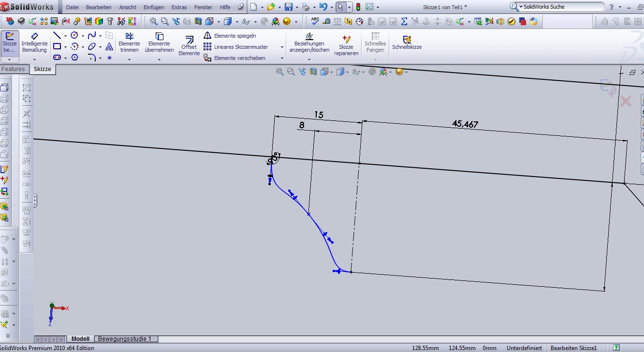Click the 45,467 dimension value
Image resolution: width=644 pixels, height=352 pixels.
coord(465,124)
